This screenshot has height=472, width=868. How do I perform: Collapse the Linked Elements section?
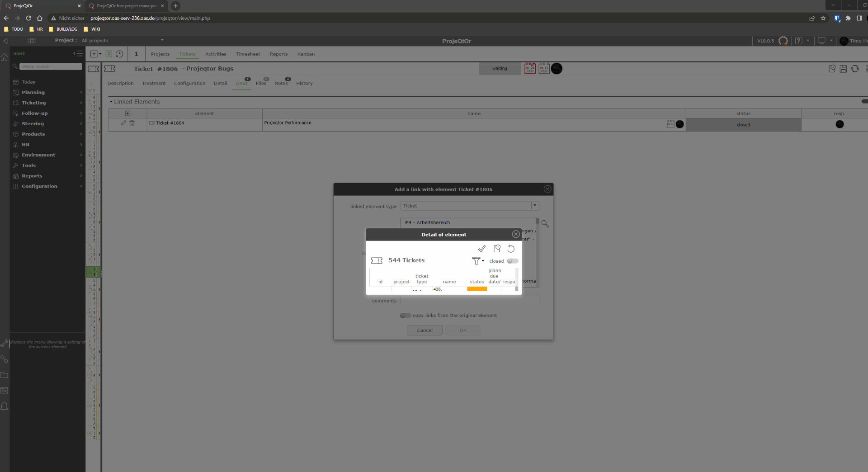tap(111, 102)
